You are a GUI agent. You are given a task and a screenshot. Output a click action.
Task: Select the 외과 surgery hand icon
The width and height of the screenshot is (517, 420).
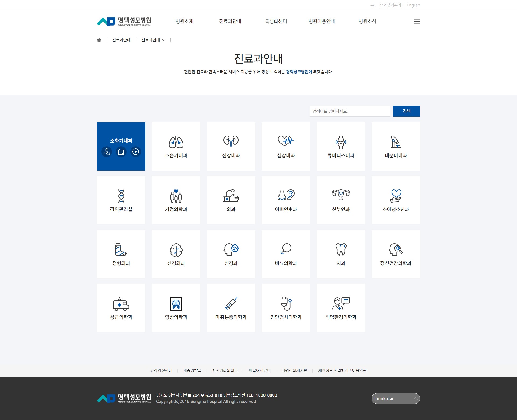click(x=231, y=196)
